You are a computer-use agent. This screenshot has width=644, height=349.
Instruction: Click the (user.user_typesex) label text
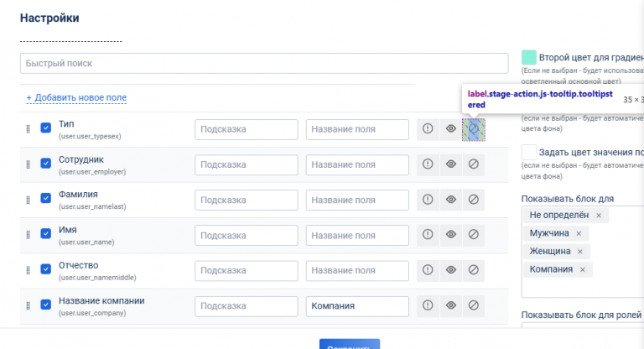(x=90, y=137)
